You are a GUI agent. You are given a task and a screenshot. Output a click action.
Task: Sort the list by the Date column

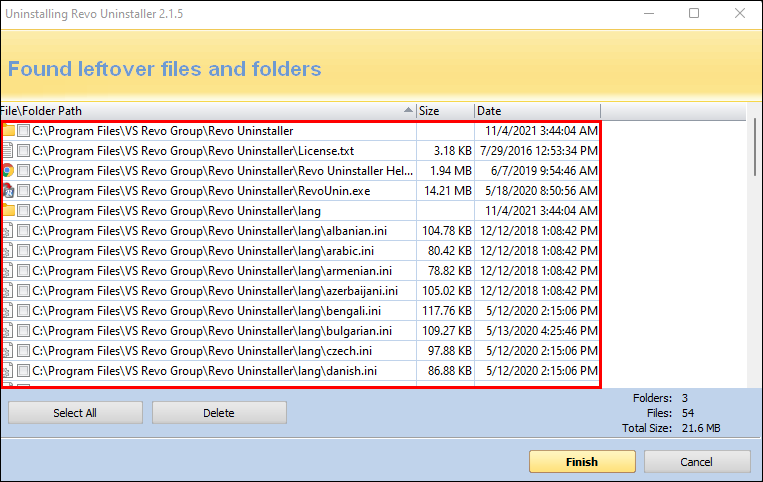point(537,111)
